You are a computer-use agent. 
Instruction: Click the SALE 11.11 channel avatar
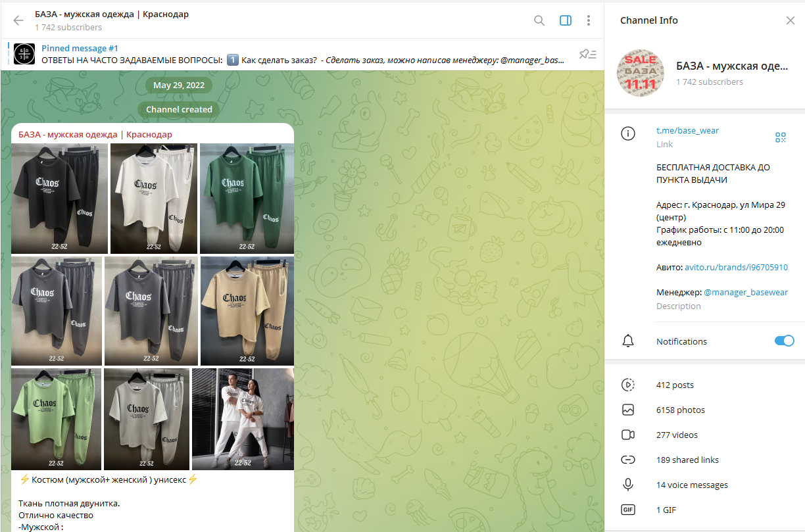click(x=640, y=72)
